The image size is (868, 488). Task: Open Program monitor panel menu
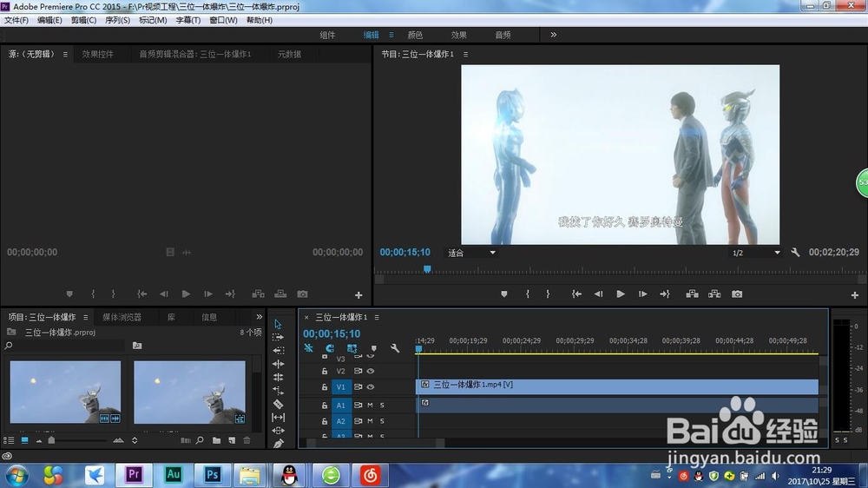point(465,55)
